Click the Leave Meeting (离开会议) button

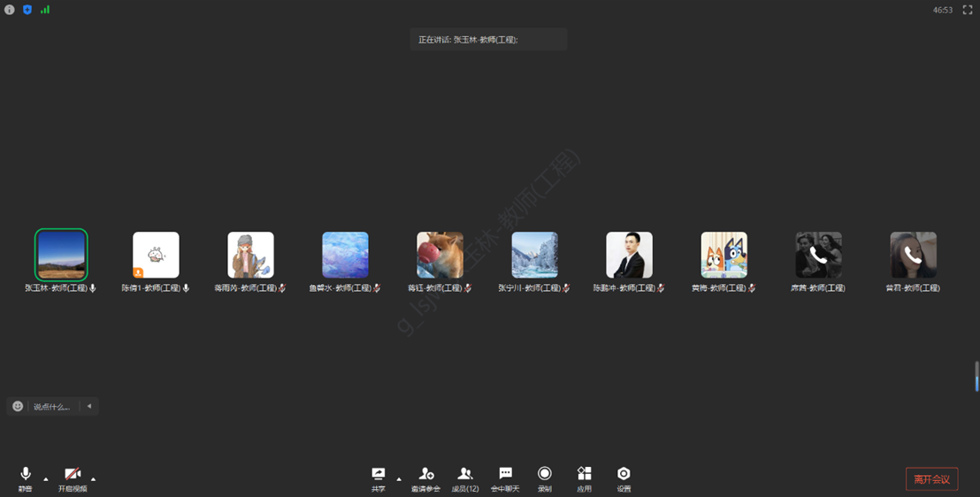point(931,478)
